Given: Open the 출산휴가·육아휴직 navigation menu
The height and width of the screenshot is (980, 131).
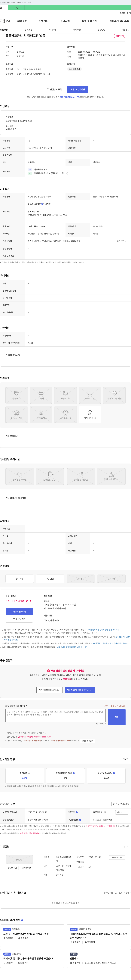Looking at the screenshot, I should pos(119,21).
